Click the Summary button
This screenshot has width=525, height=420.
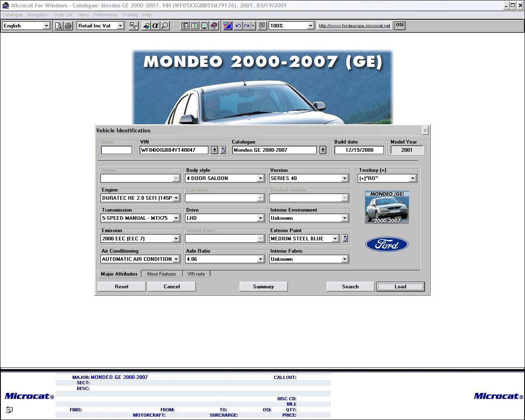263,287
